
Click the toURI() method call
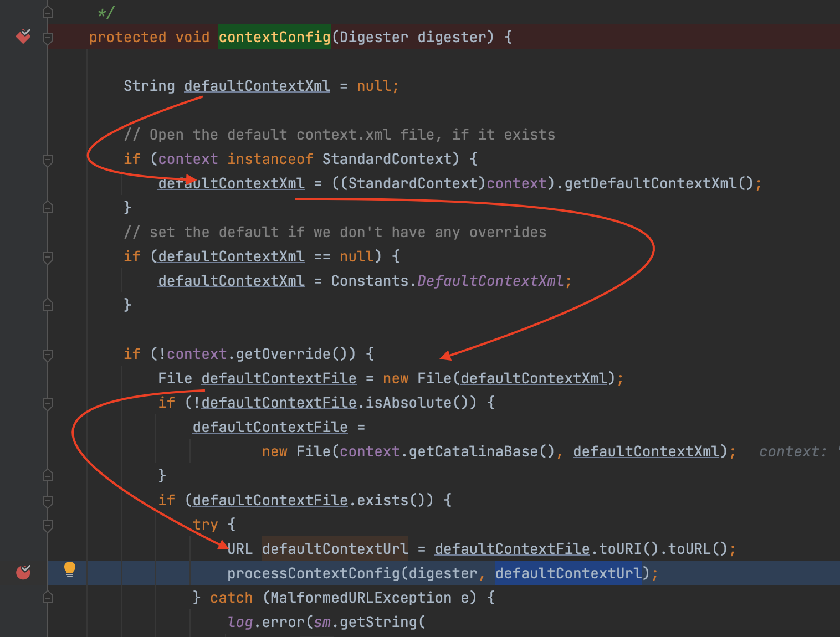click(629, 549)
